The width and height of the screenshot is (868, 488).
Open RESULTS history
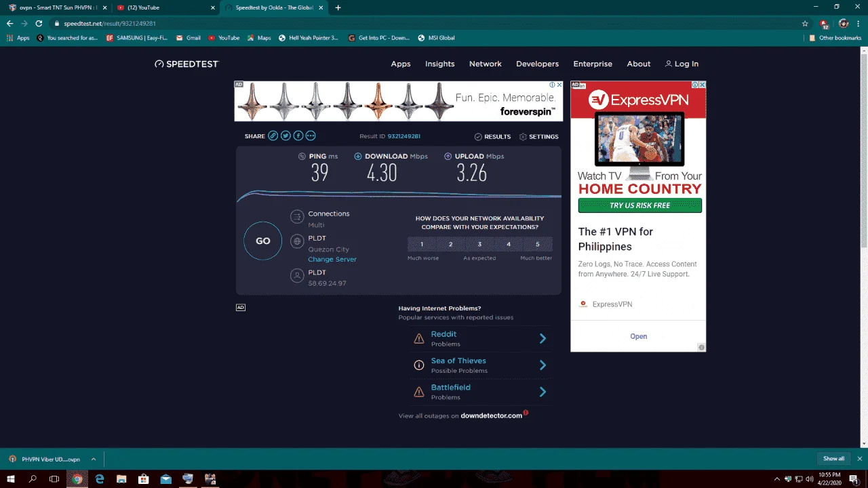(492, 136)
